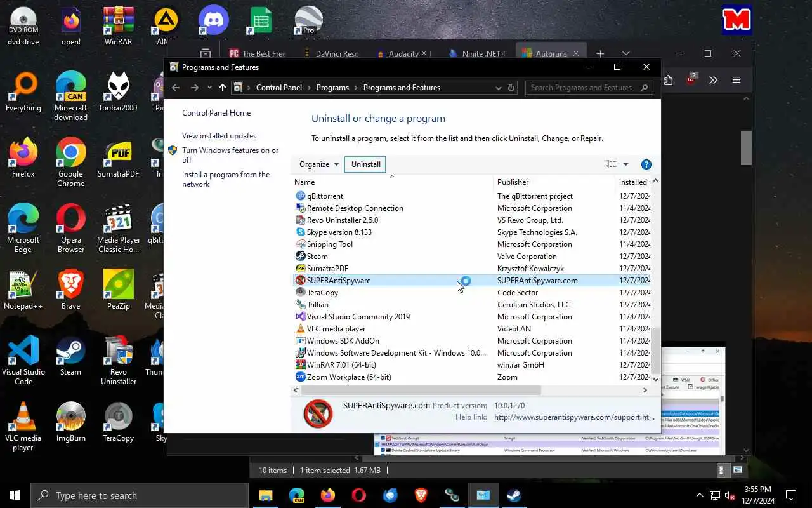This screenshot has width=812, height=508.
Task: Expand chevron after Programs breadcrumb
Action: click(x=356, y=88)
